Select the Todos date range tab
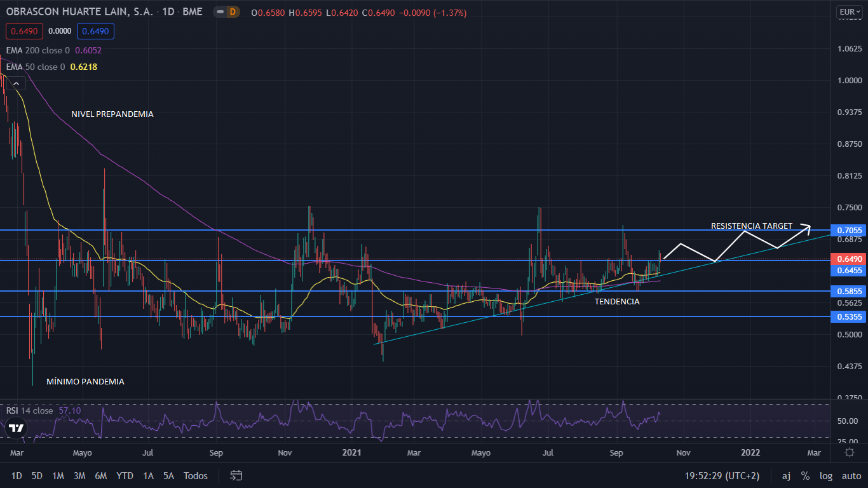 pos(195,475)
